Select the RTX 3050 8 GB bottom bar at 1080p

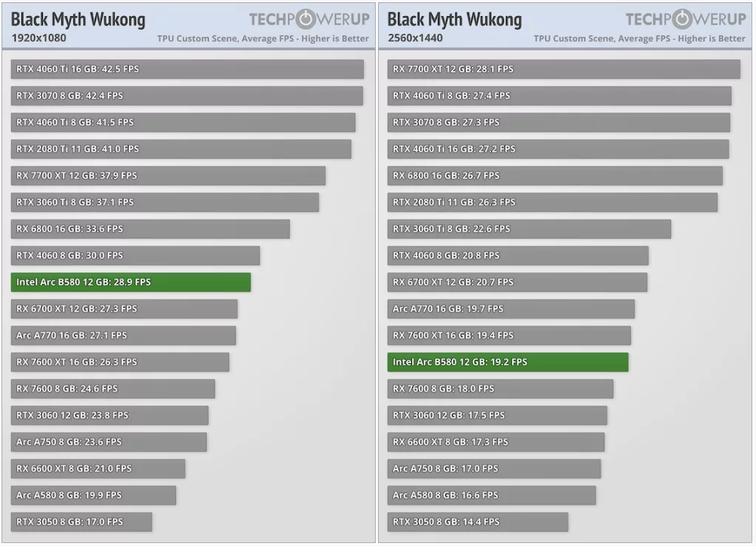(x=81, y=522)
